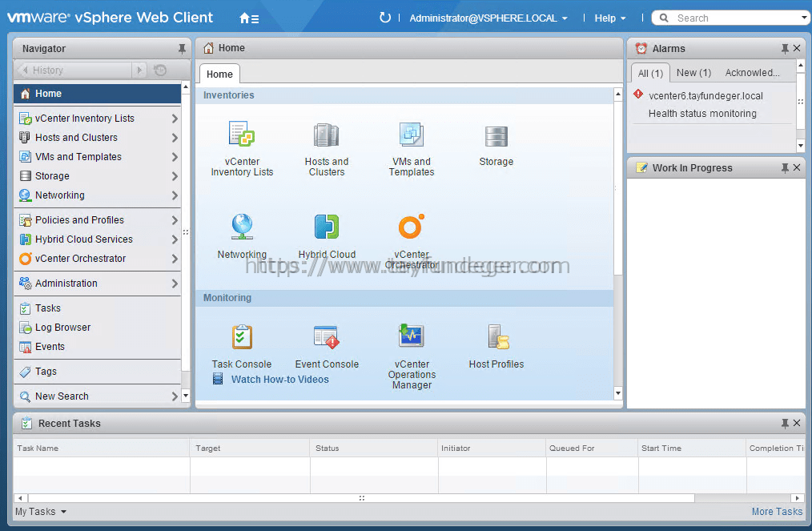
Task: Open VMs and Templates icon on Home
Action: [411, 135]
